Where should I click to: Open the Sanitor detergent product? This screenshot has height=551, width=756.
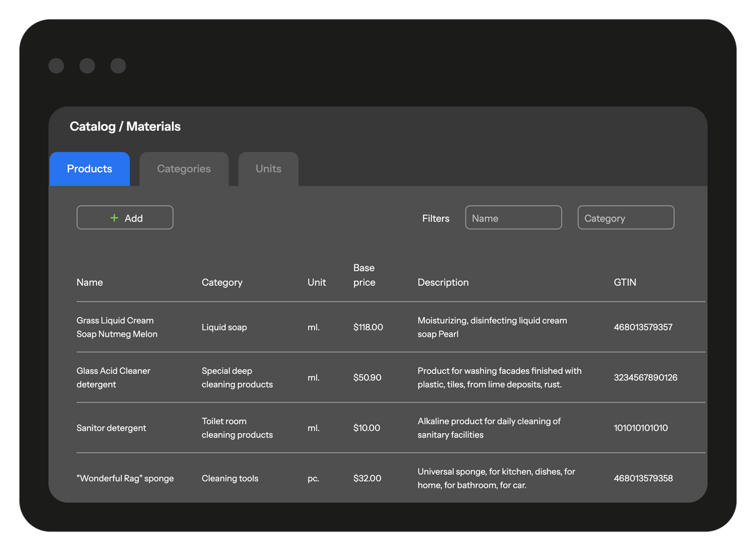click(111, 428)
